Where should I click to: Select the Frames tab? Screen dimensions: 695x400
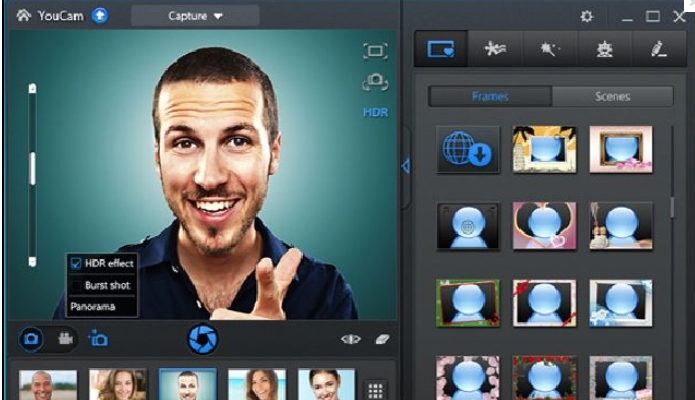tap(490, 97)
